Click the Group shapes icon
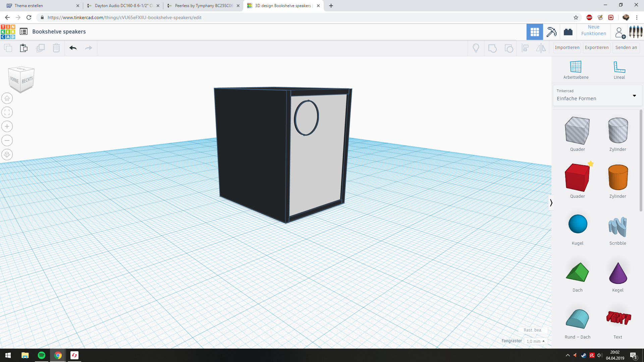The height and width of the screenshot is (362, 644). coord(492,48)
